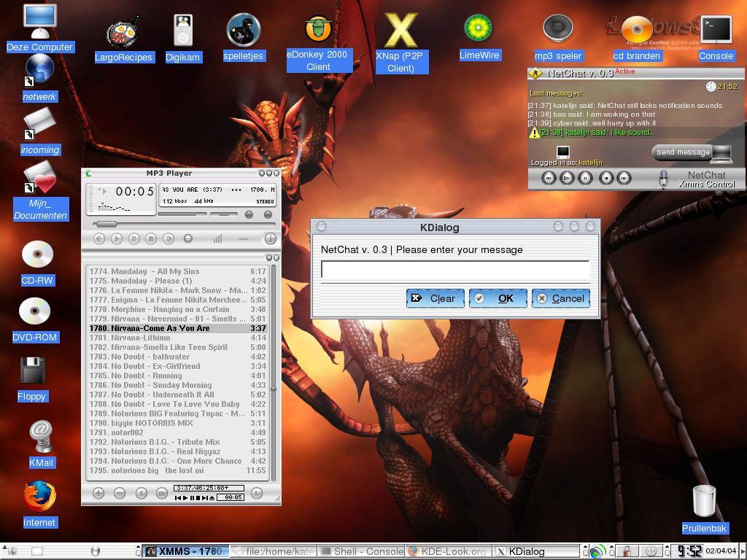747x560 pixels.
Task: Click the playlist list (L) button
Action: [256, 494]
